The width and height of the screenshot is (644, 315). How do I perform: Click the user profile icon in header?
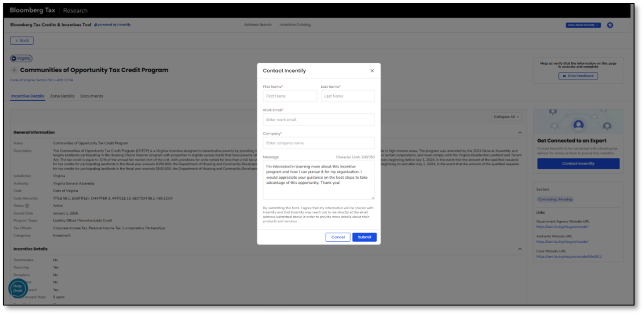click(x=610, y=25)
